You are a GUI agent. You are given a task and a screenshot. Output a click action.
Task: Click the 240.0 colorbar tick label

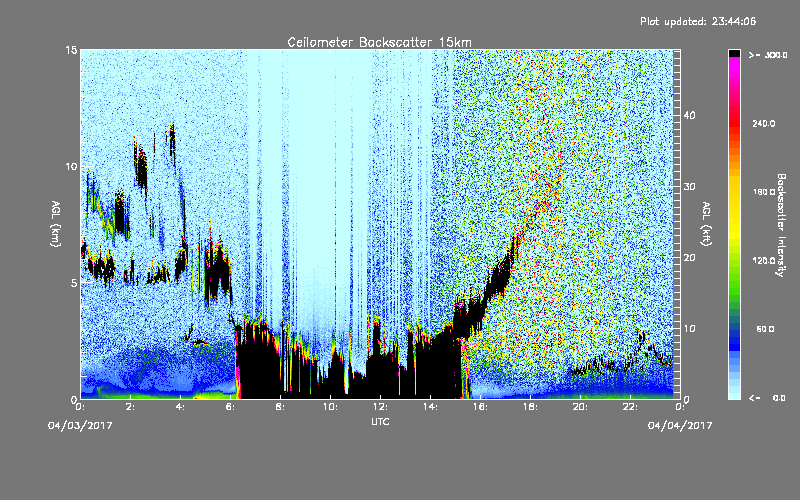tap(764, 124)
